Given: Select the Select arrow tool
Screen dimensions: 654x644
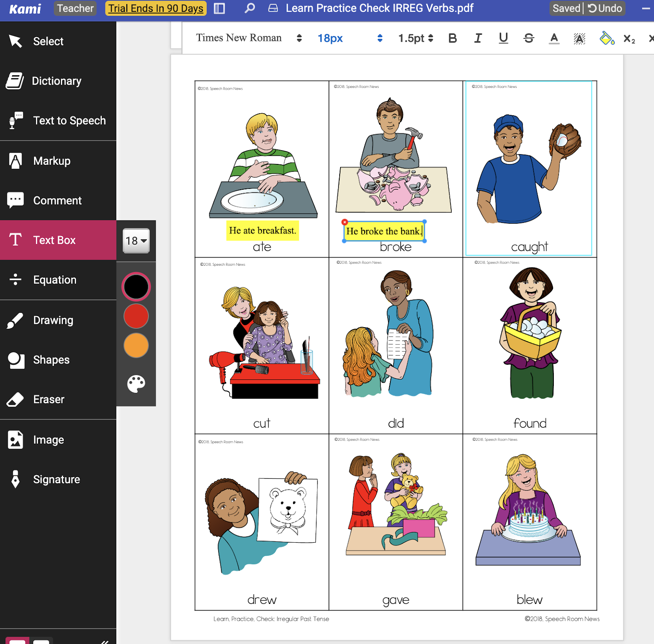Looking at the screenshot, I should [58, 41].
